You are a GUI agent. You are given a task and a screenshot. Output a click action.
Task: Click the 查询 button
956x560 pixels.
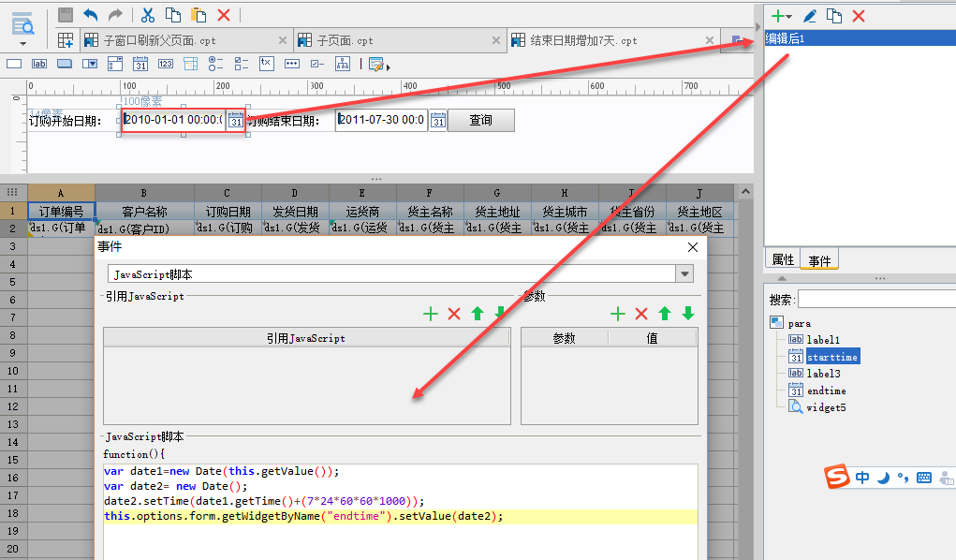[481, 120]
